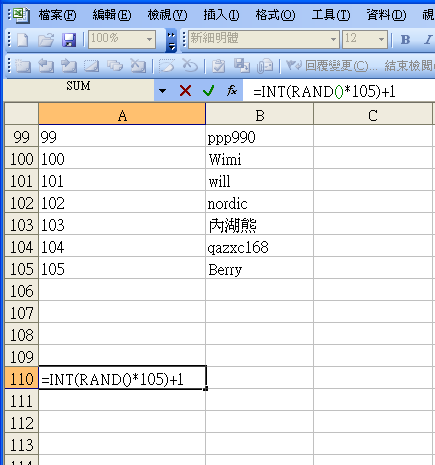Save the workbook with the floppy disk icon
Image resolution: width=435 pixels, height=465 pixels.
coord(69,40)
